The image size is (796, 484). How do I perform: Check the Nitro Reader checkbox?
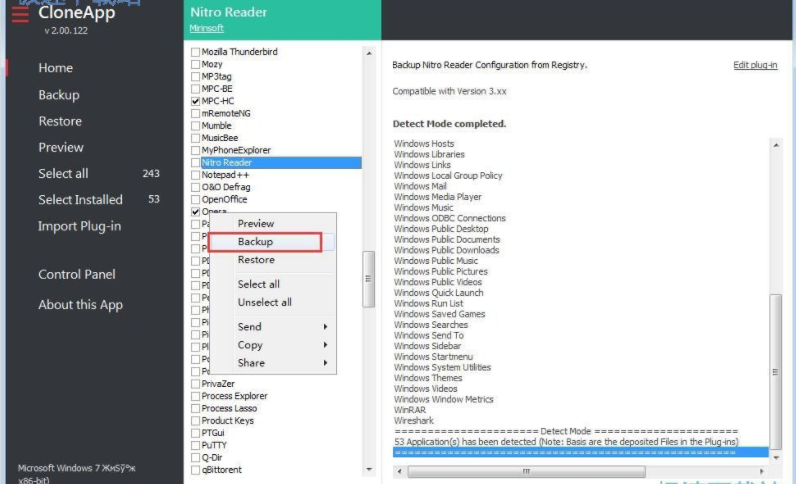click(x=195, y=163)
